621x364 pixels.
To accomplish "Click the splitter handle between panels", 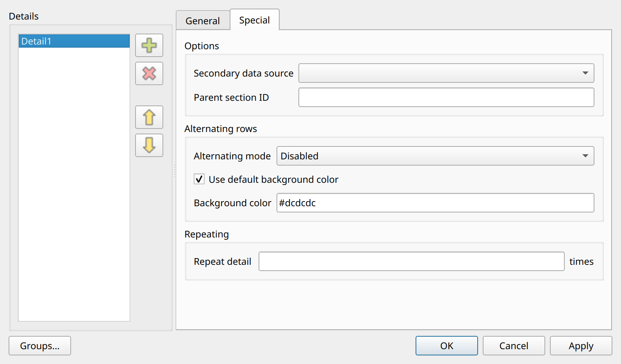I will (174, 171).
